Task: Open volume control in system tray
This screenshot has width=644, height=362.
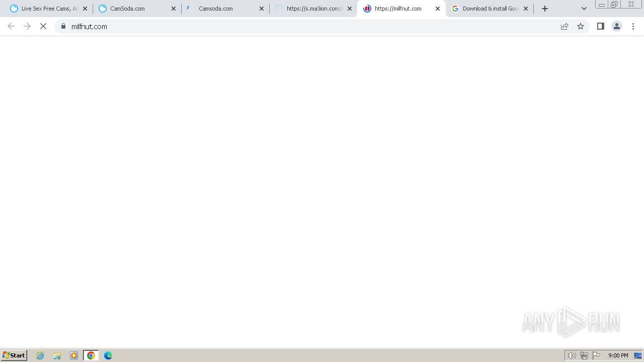Action: tap(572, 355)
